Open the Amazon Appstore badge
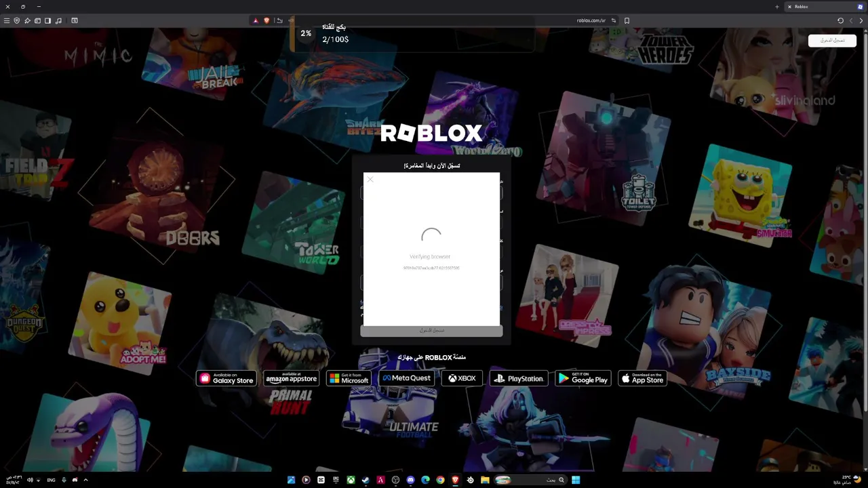 point(292,378)
